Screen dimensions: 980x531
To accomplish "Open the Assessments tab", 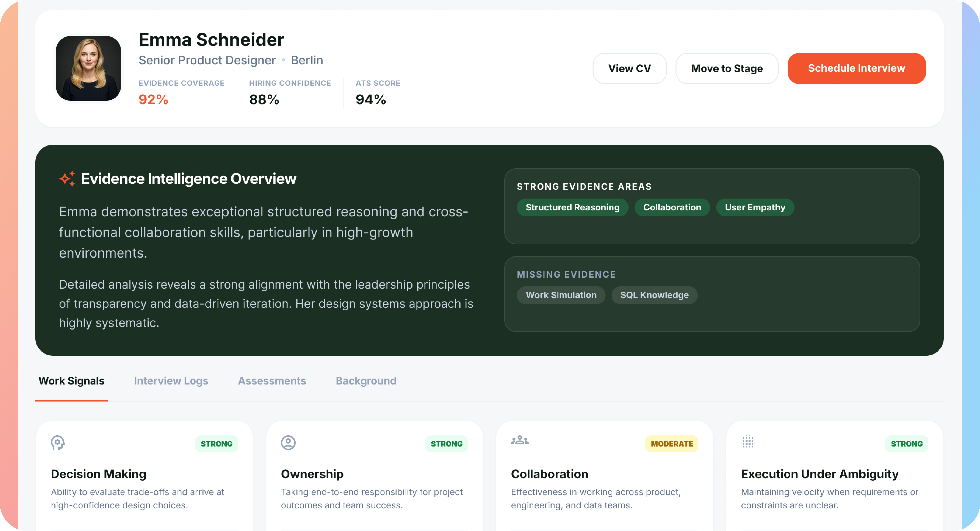I will [272, 381].
